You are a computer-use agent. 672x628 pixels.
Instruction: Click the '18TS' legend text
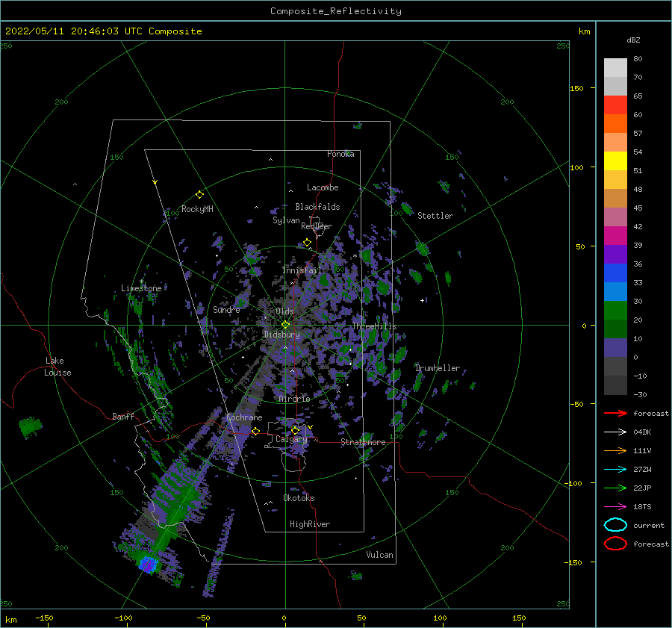pos(642,507)
